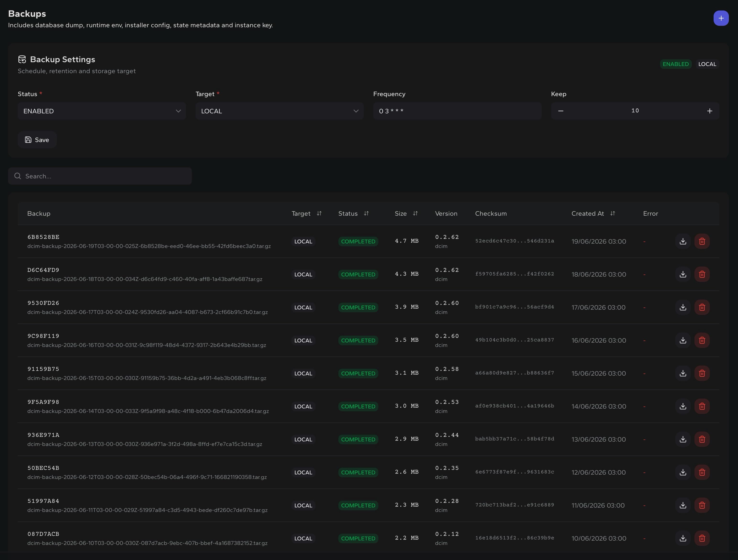
Task: Click version 0.2.12 cell
Action: [447, 534]
